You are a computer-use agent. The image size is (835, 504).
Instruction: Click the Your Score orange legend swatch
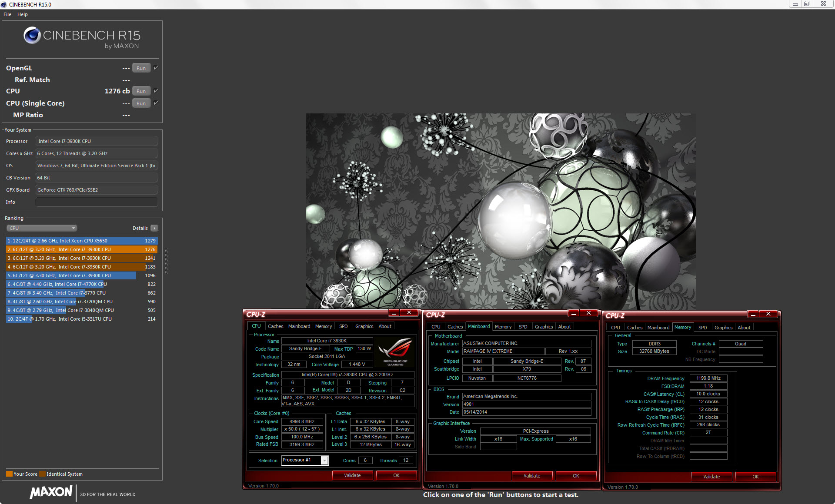pyautogui.click(x=9, y=474)
